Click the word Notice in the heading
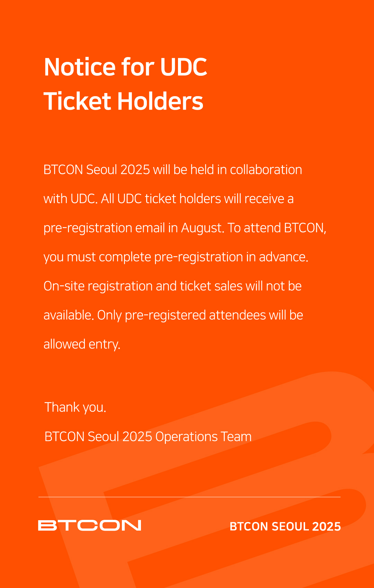374x588 pixels. coord(80,67)
